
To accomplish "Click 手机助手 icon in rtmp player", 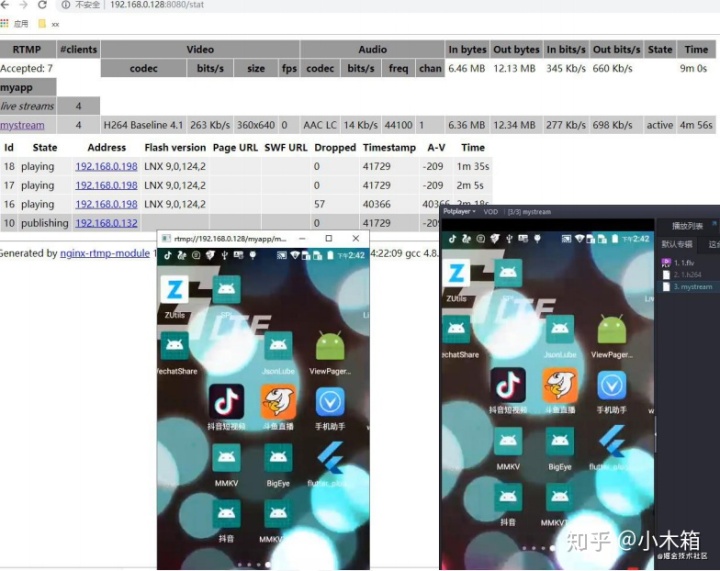I will (330, 402).
